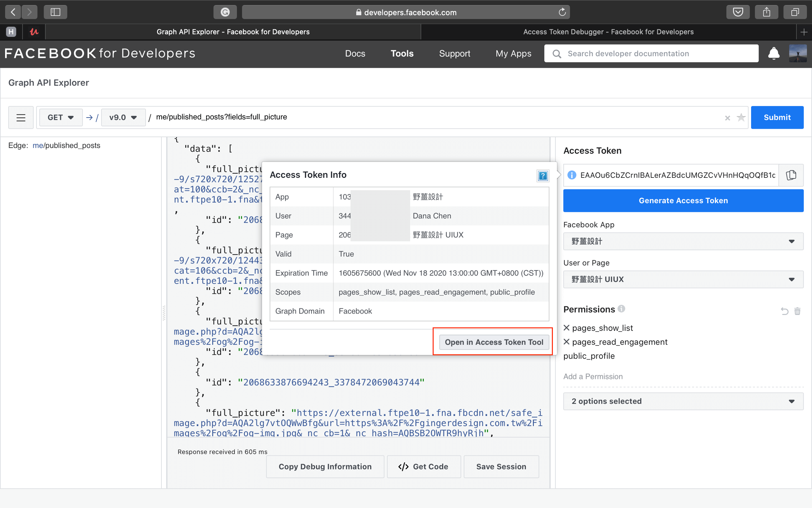Click Copy Debug Information
This screenshot has height=508, width=812.
point(325,466)
